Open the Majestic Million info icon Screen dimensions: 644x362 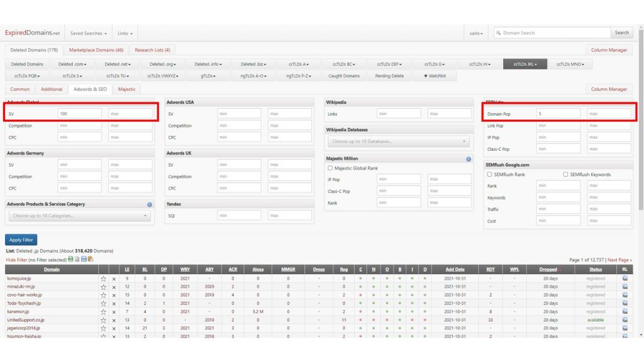pos(468,159)
